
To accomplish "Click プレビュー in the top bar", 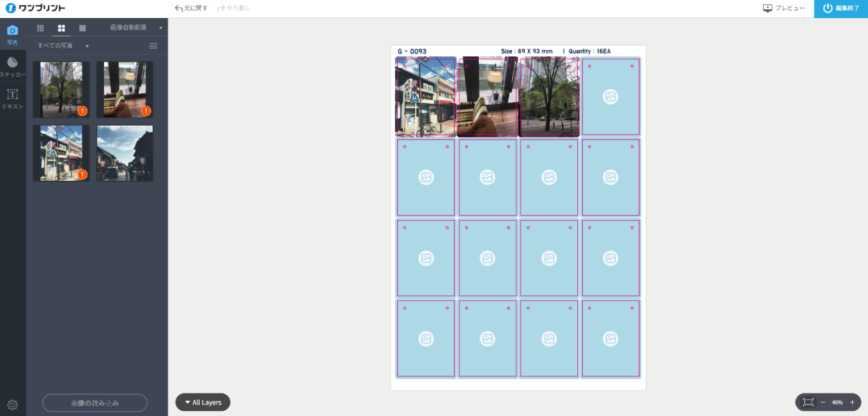I will click(x=783, y=8).
